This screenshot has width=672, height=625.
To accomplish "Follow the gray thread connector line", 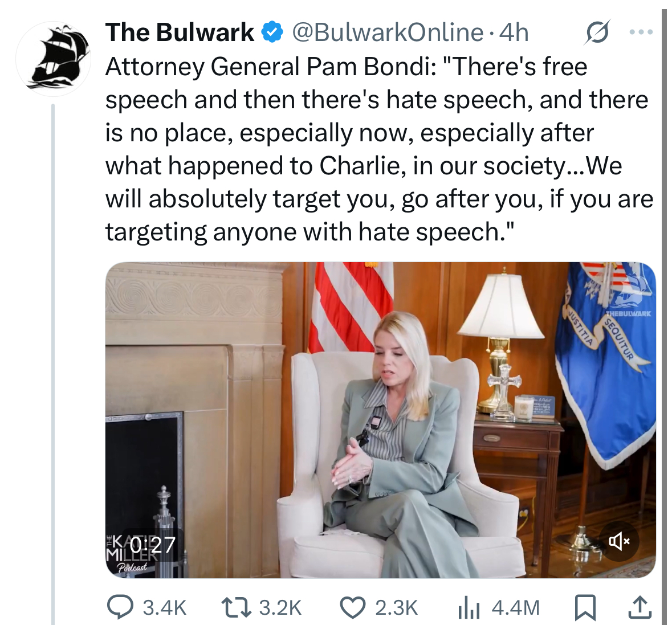I will [x=53, y=364].
